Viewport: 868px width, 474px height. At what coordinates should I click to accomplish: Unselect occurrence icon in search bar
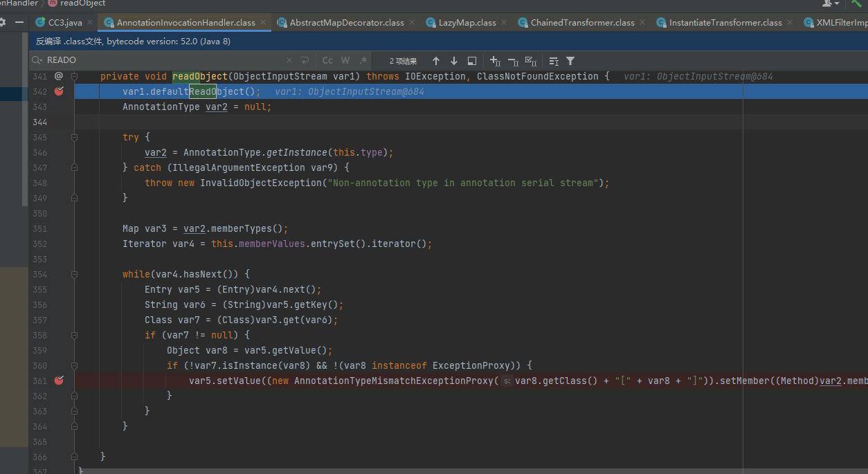click(x=513, y=61)
